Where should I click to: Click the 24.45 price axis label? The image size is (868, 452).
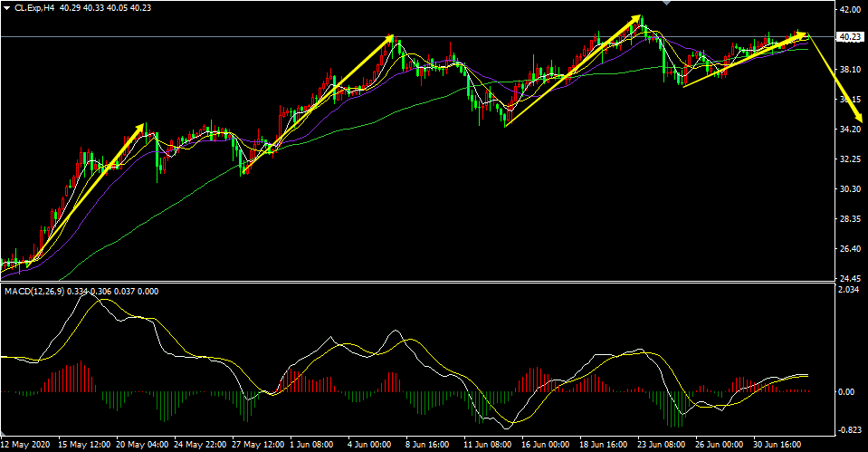[850, 278]
